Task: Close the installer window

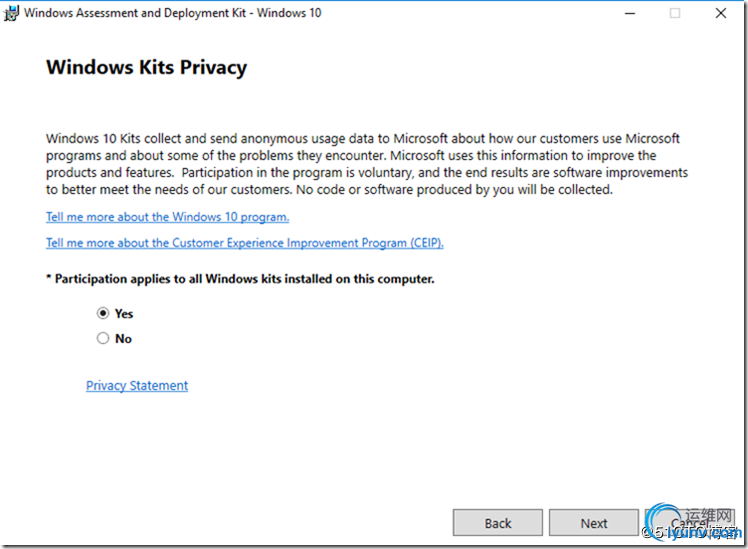Action: pyautogui.click(x=721, y=13)
